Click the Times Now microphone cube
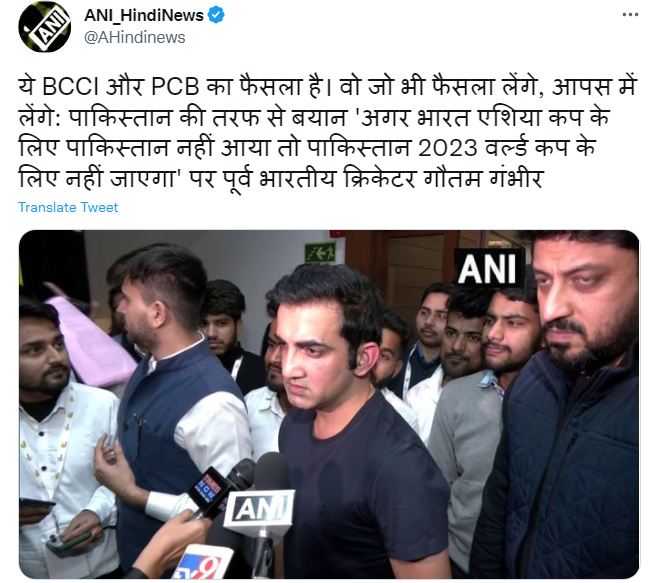The width and height of the screenshot is (650, 583). (x=208, y=486)
